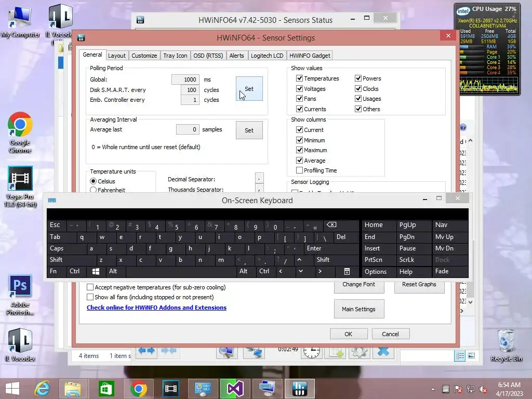Click the blue X close icon in Sensors Status toolbar
Viewport: 532px width, 399px height.
383,352
